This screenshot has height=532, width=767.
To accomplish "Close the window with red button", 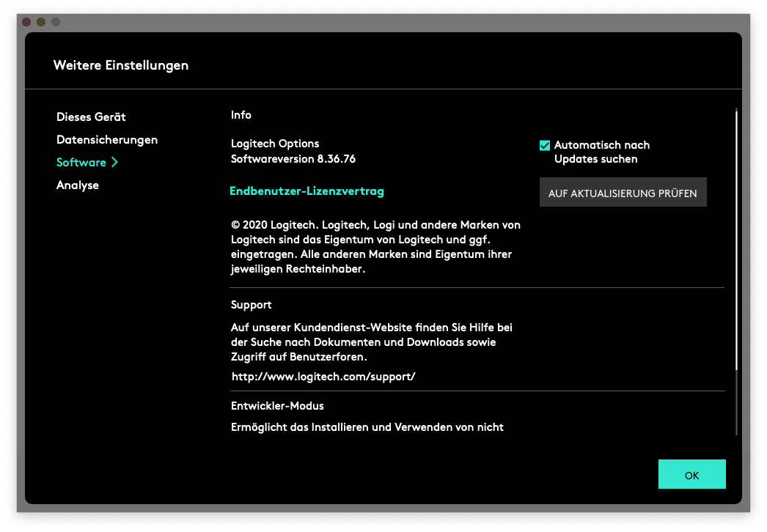I will pos(26,22).
